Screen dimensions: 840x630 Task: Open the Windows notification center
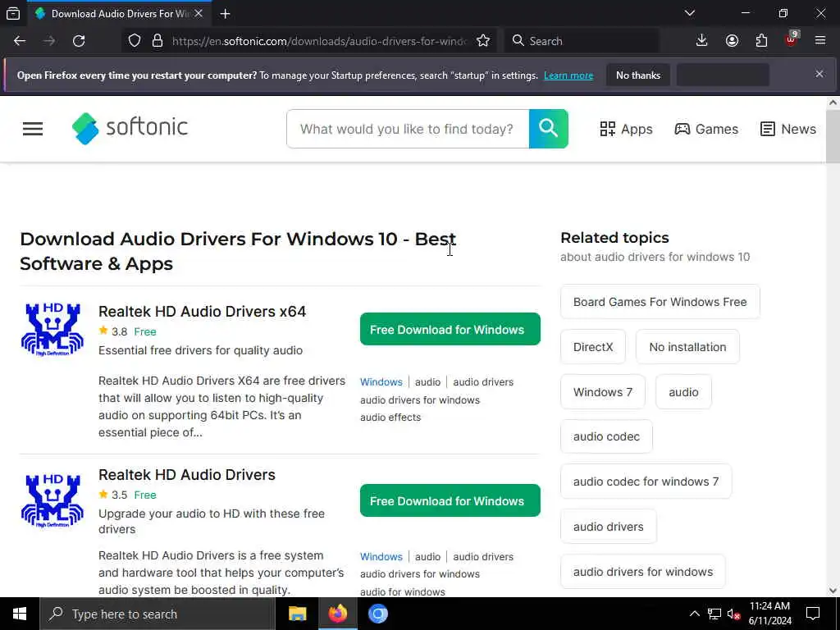coord(813,614)
